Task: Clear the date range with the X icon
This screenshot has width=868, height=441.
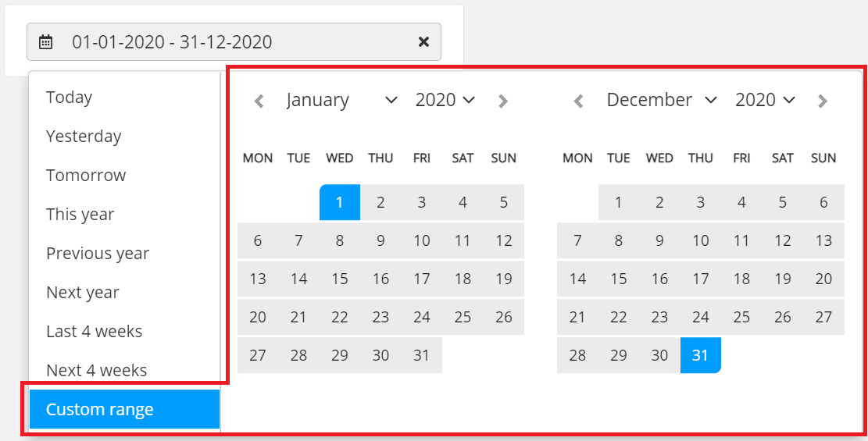Action: click(x=423, y=42)
